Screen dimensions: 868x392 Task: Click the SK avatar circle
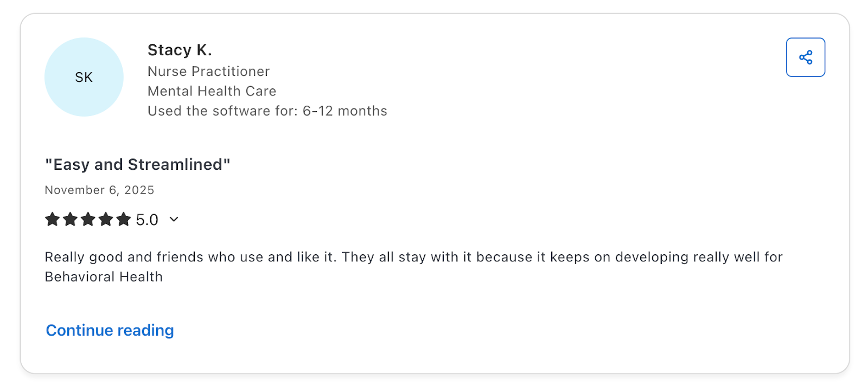click(84, 77)
